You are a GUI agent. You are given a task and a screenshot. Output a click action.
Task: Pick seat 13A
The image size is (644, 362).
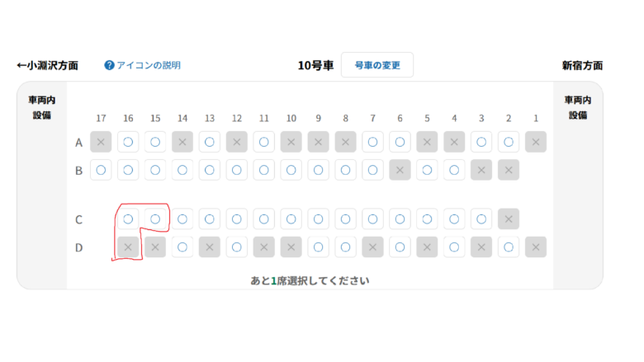(x=210, y=143)
